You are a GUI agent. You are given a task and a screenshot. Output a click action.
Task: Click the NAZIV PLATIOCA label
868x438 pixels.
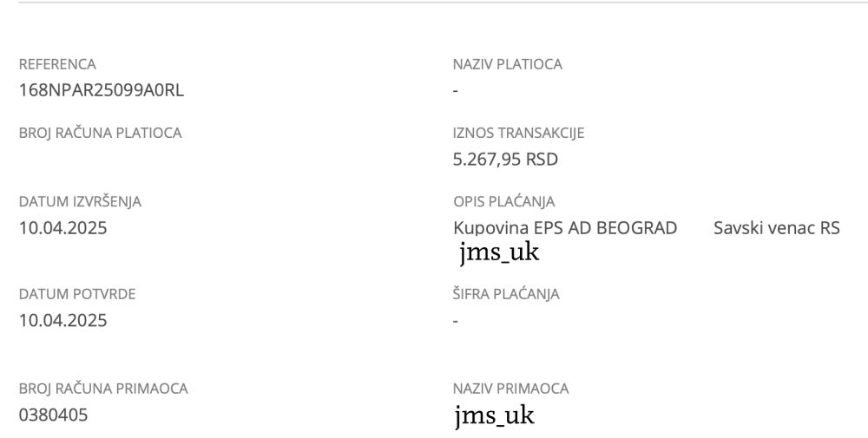click(x=508, y=64)
